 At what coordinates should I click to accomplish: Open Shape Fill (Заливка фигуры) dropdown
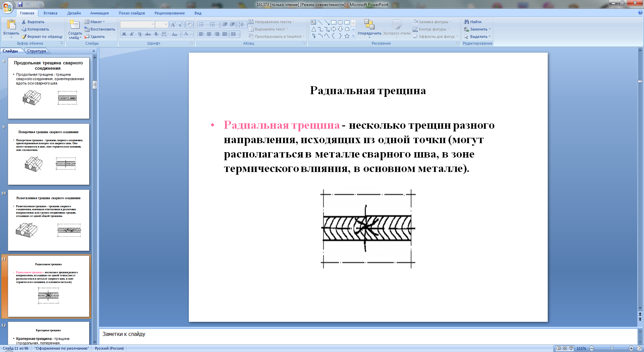(432, 22)
